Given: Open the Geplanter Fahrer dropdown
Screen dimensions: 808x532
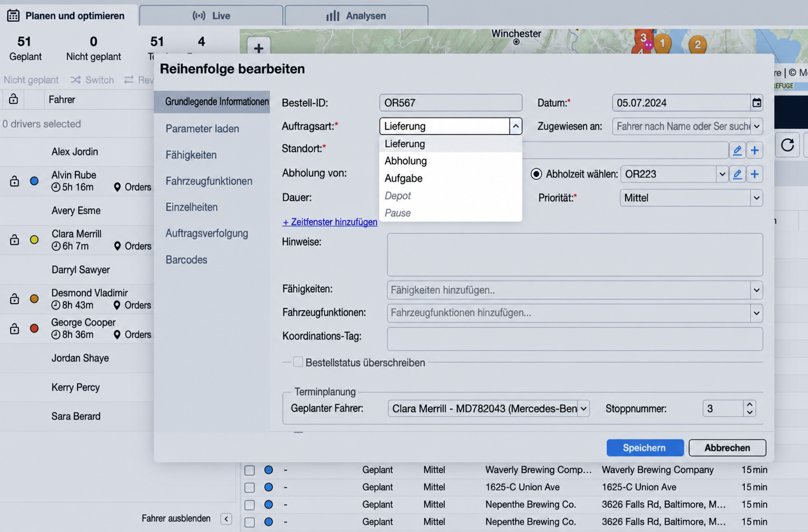Looking at the screenshot, I should [583, 408].
